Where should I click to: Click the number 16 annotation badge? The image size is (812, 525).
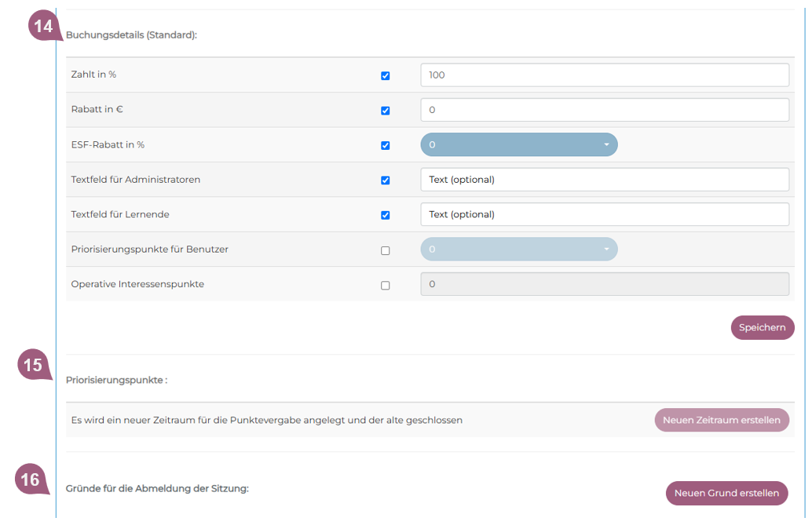[31, 479]
